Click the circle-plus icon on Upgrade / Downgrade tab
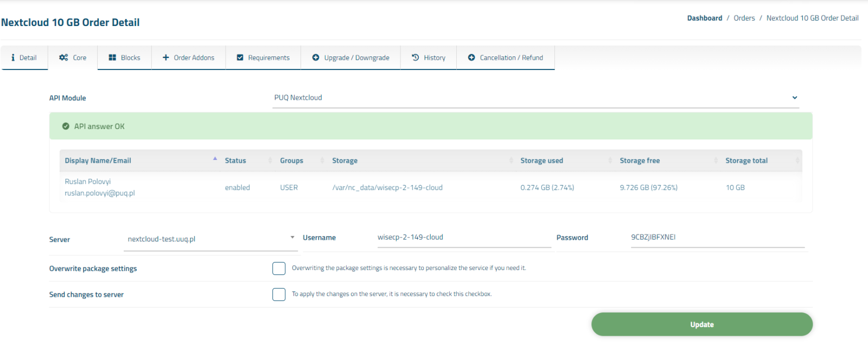 pos(316,57)
